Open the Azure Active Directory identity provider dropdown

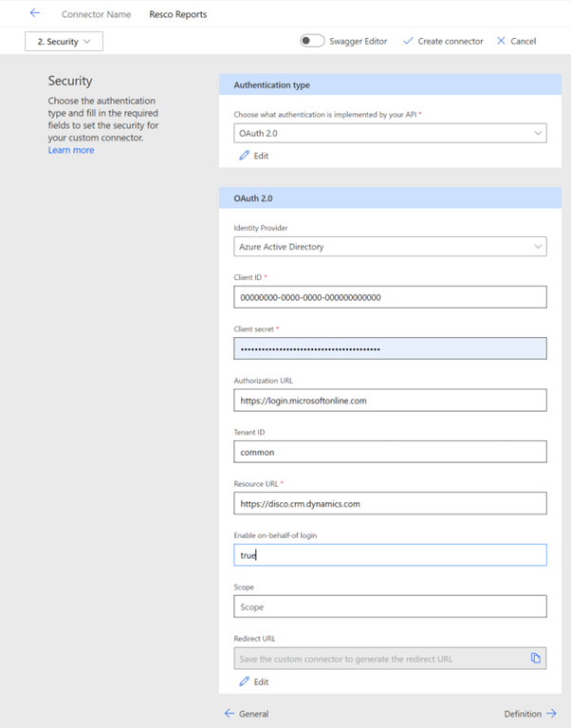(x=390, y=247)
